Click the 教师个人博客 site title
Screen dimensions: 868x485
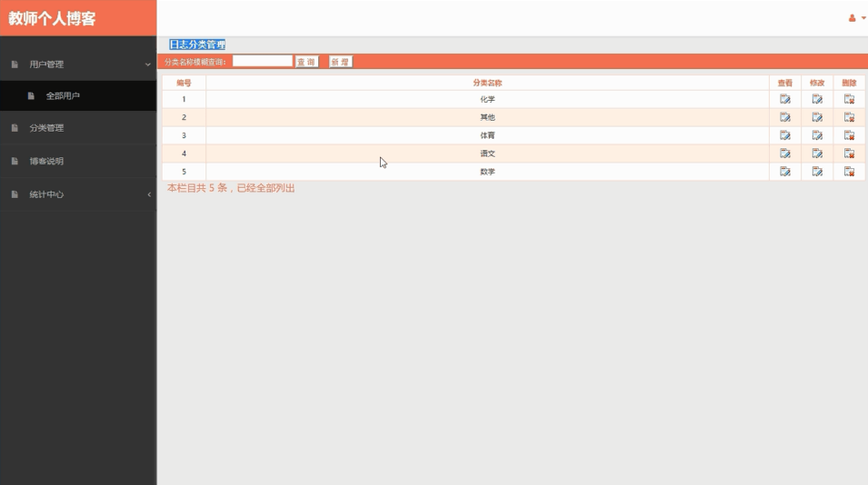tap(52, 18)
